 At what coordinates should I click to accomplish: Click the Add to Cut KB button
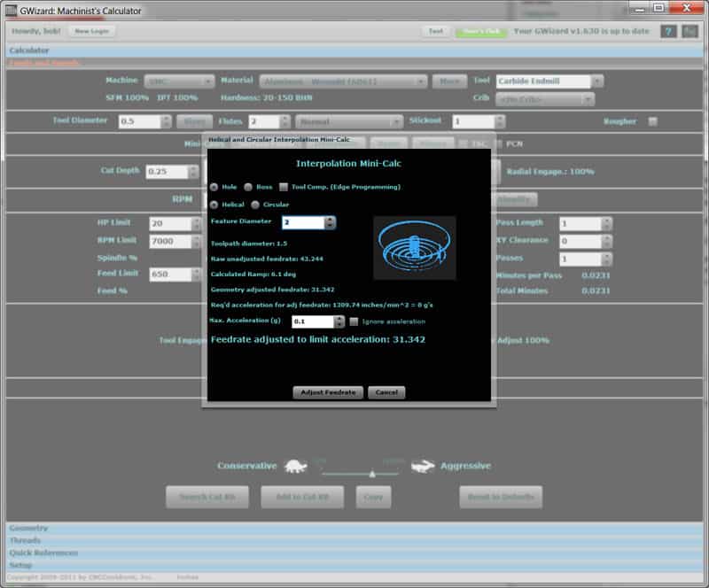[302, 497]
